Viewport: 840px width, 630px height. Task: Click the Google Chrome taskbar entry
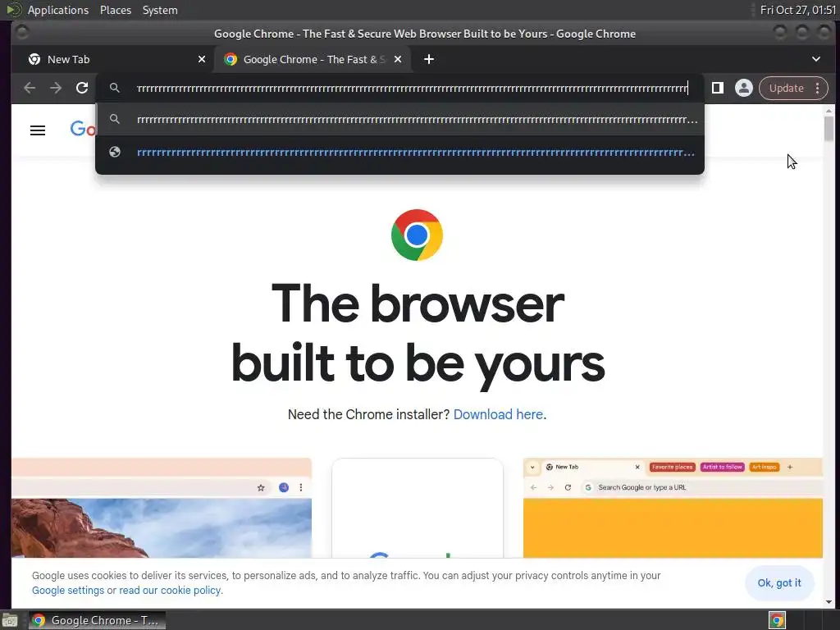(x=97, y=620)
